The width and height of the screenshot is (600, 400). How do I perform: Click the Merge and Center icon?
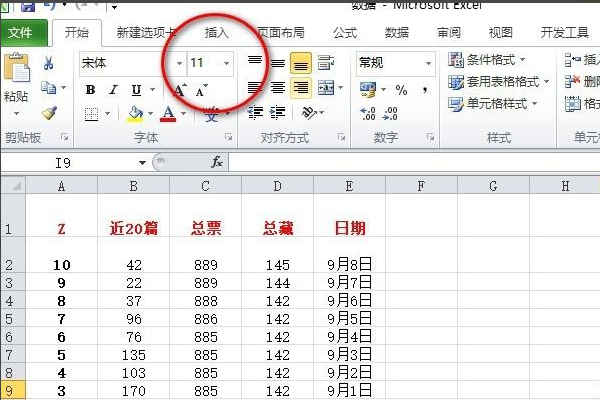pyautogui.click(x=326, y=88)
